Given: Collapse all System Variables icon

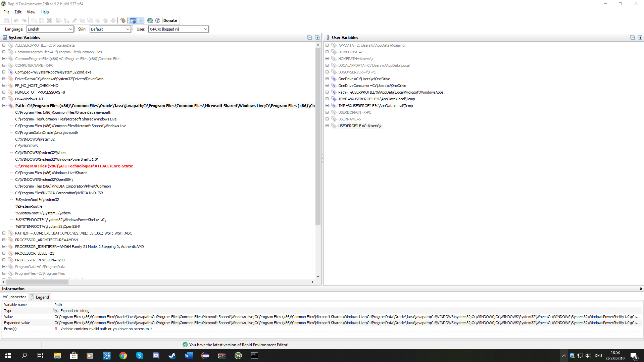Looking at the screenshot, I should pyautogui.click(x=310, y=38).
